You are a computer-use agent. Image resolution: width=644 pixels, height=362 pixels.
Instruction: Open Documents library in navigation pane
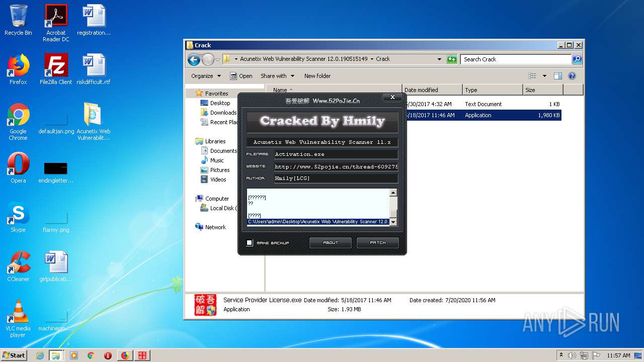pyautogui.click(x=223, y=151)
